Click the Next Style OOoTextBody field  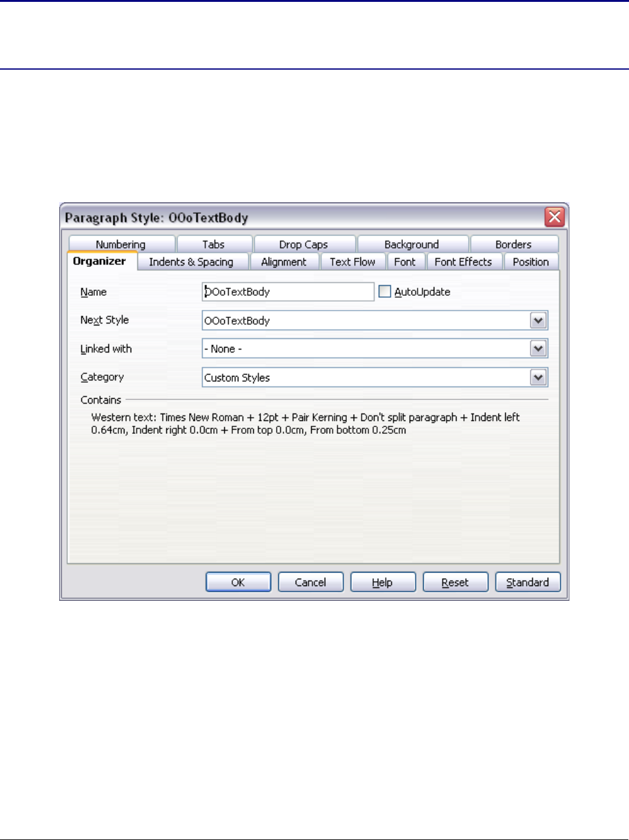point(375,320)
